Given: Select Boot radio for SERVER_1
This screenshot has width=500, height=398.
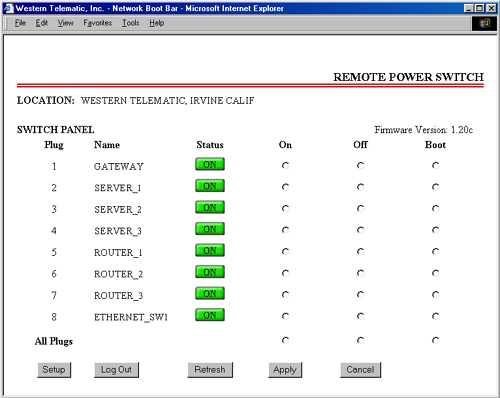Looking at the screenshot, I should point(435,187).
